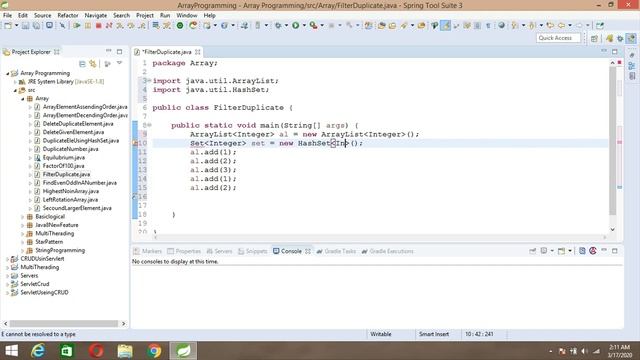Viewport: 640px width, 360px height.
Task: Click the Run Last Tool icon with red toolbox
Action: pyautogui.click(x=313, y=25)
